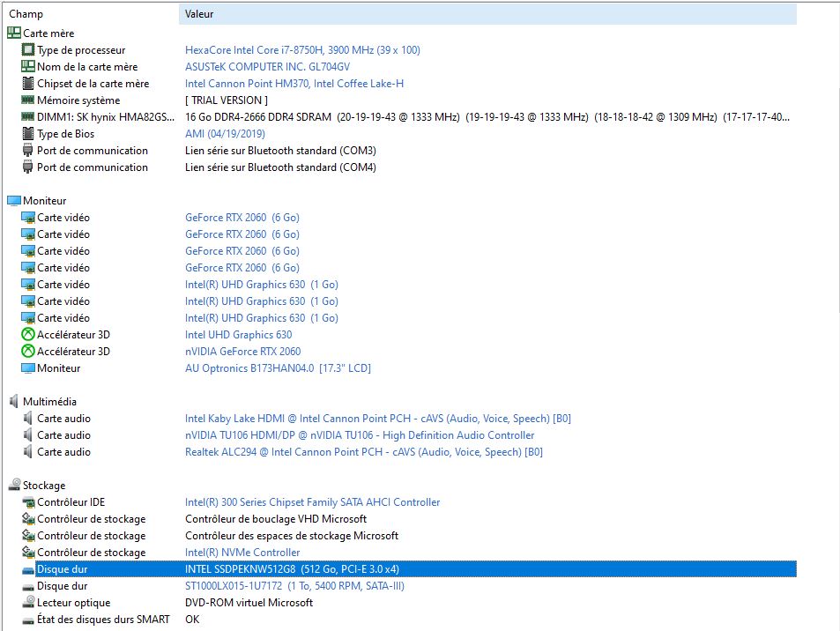Click the Type de Bios icon
The width and height of the screenshot is (840, 631).
[28, 133]
